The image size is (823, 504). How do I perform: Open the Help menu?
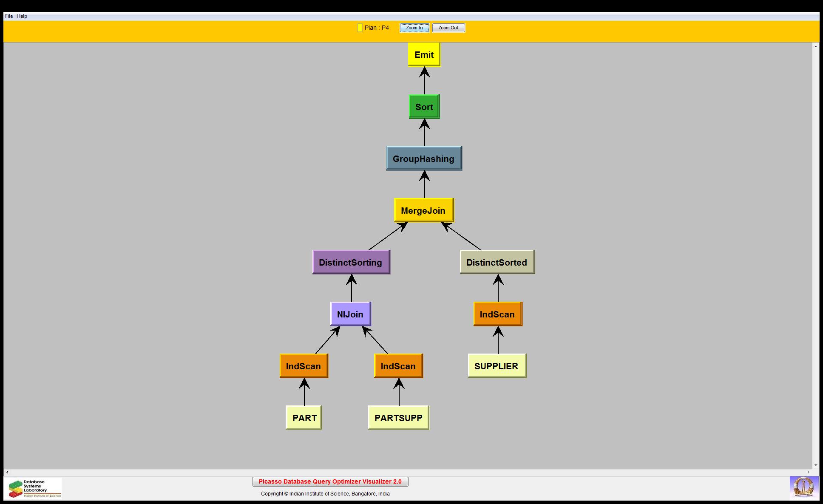click(22, 16)
